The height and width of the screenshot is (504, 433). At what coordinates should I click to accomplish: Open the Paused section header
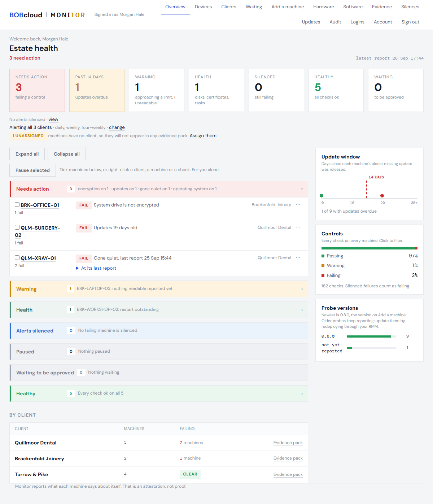pos(159,352)
